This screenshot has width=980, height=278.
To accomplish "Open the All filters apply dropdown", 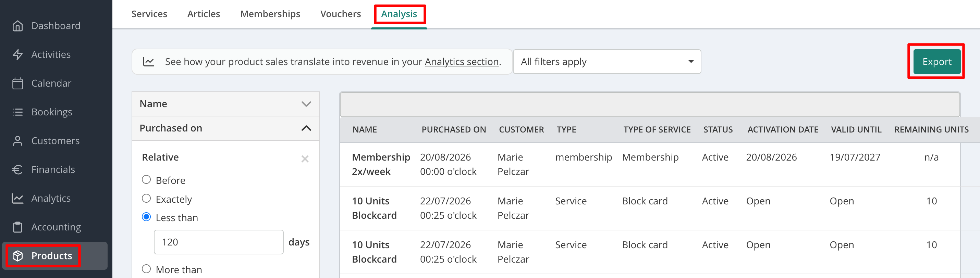I will 607,62.
